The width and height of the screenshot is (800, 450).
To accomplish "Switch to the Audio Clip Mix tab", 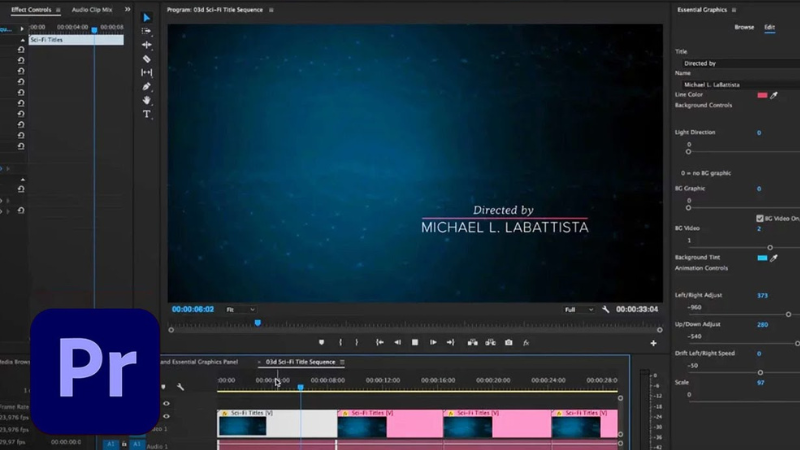I will click(92, 10).
